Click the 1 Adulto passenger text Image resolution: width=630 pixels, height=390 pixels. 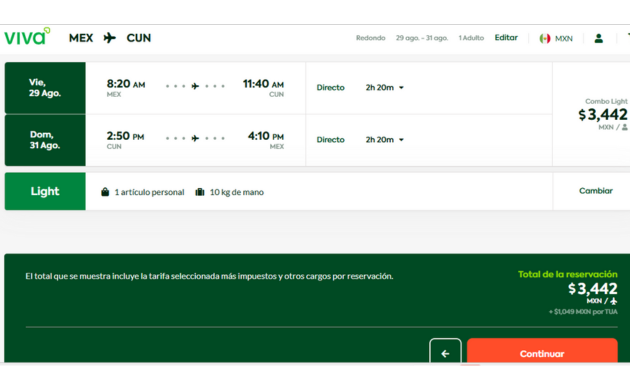(x=471, y=38)
